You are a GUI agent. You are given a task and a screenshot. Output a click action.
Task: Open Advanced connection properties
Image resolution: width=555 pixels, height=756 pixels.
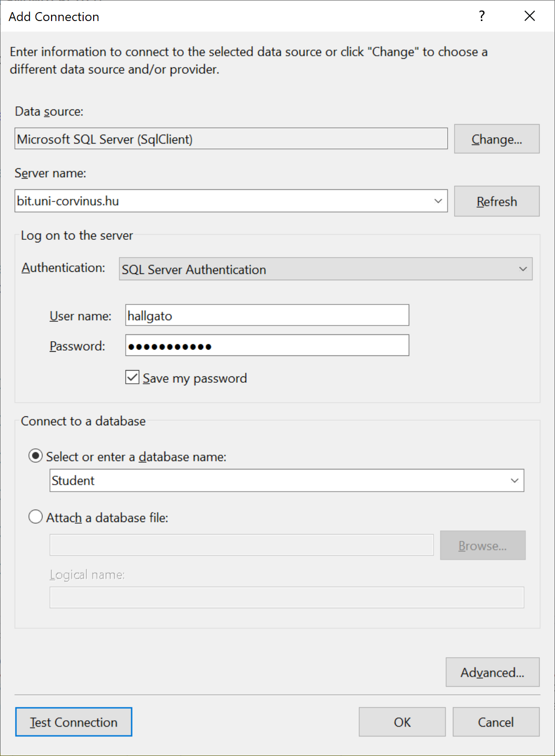[x=492, y=672]
